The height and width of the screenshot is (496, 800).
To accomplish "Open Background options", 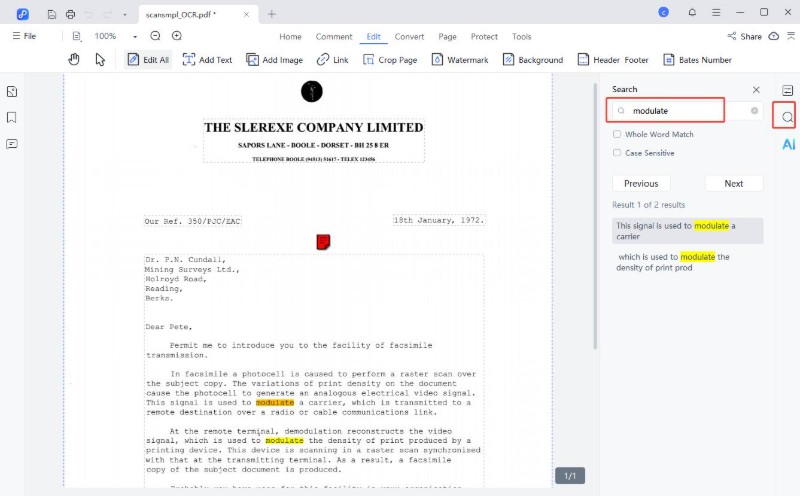I will point(533,60).
